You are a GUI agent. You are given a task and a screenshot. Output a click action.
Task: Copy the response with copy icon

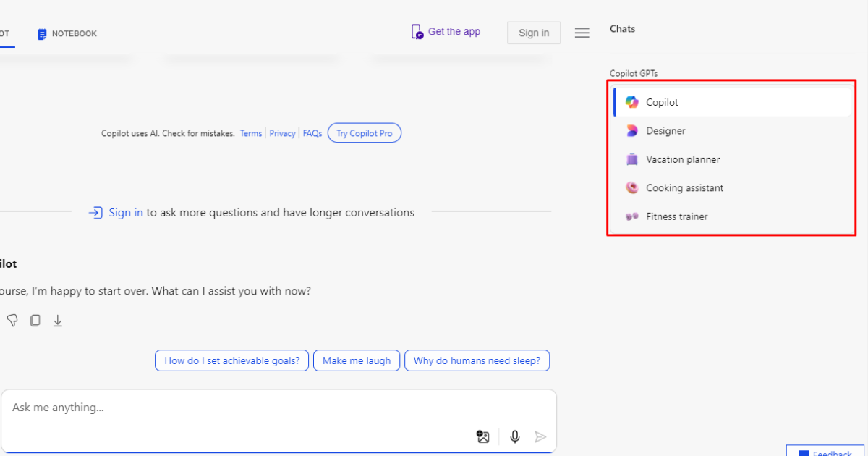click(35, 320)
